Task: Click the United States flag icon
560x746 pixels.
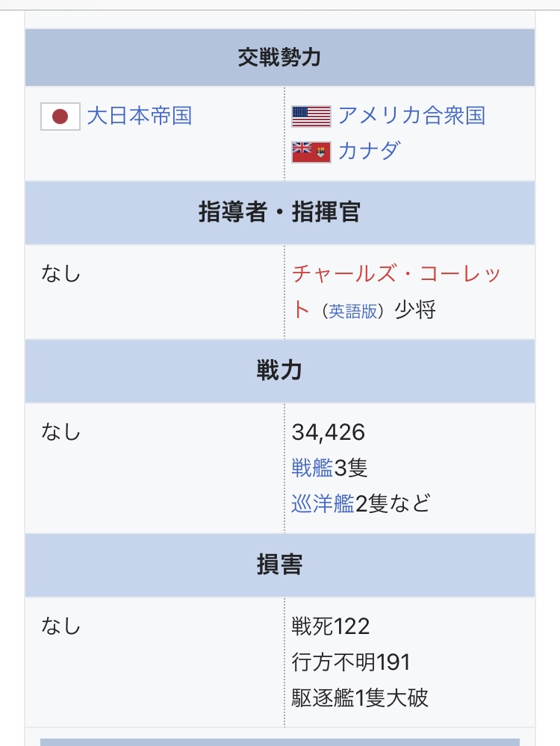Action: (x=311, y=116)
